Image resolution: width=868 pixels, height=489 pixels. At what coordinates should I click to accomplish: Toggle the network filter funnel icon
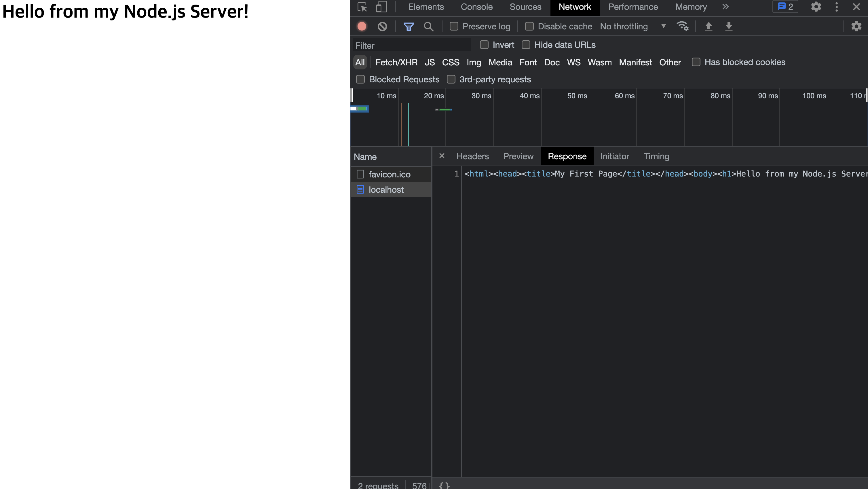(409, 26)
